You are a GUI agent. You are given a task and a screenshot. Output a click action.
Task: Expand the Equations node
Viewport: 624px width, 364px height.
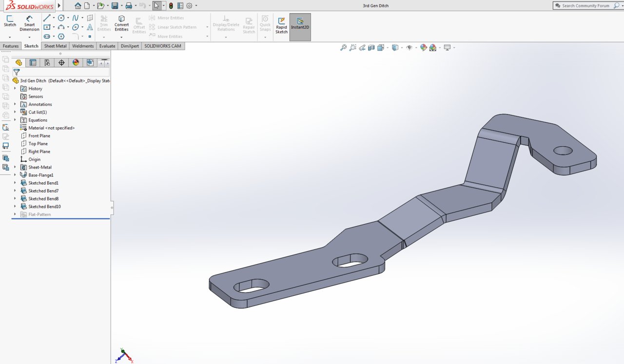(x=15, y=119)
